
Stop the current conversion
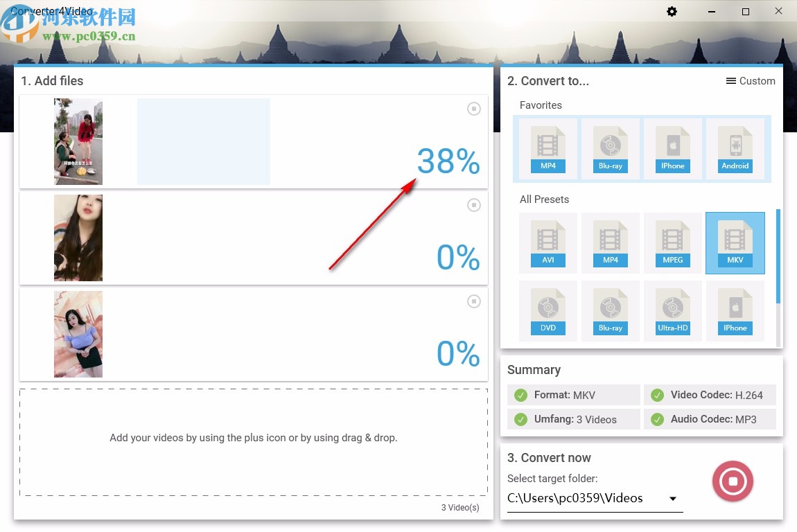click(x=733, y=481)
